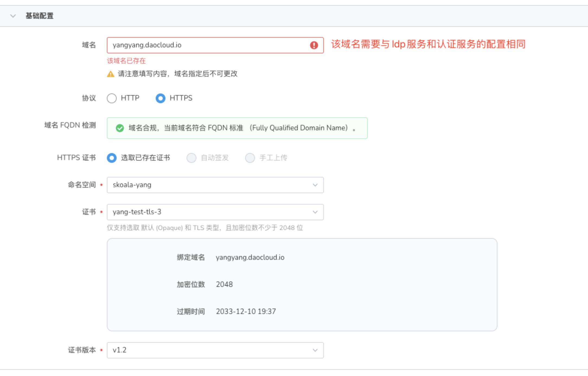
Task: Select the HTTPS protocol radio button
Action: [x=160, y=98]
